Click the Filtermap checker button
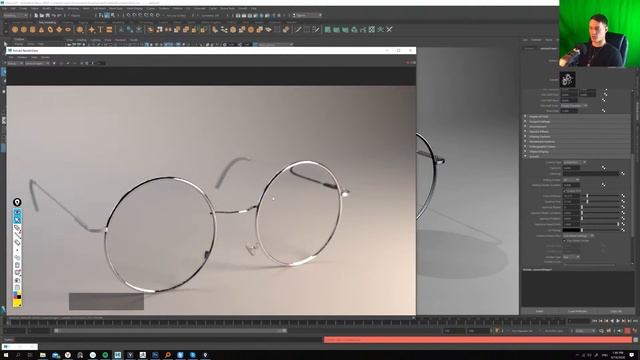This screenshot has width=640, height=360. click(622, 173)
